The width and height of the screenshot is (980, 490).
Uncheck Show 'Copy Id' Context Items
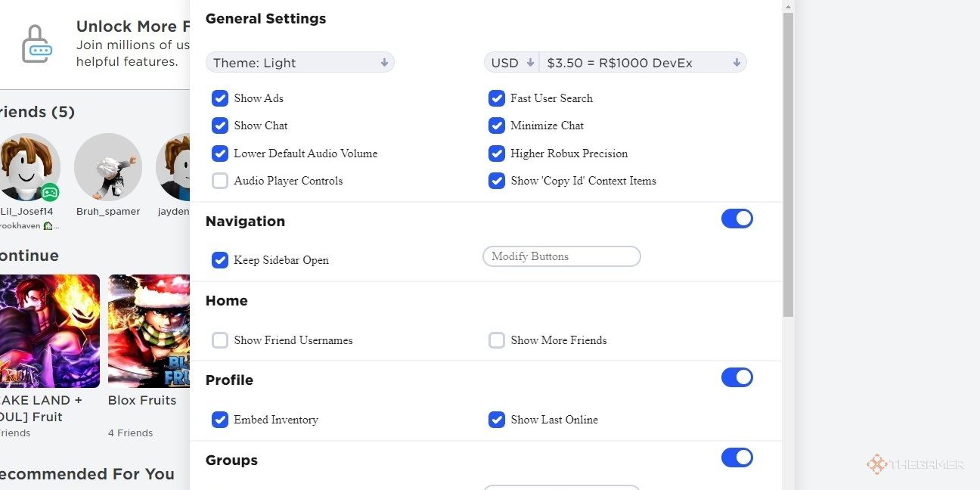click(497, 181)
